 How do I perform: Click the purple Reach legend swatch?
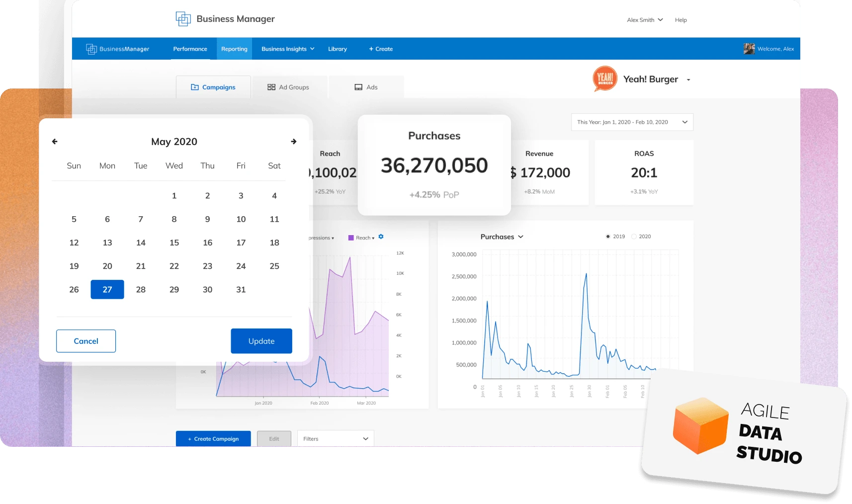coord(351,238)
